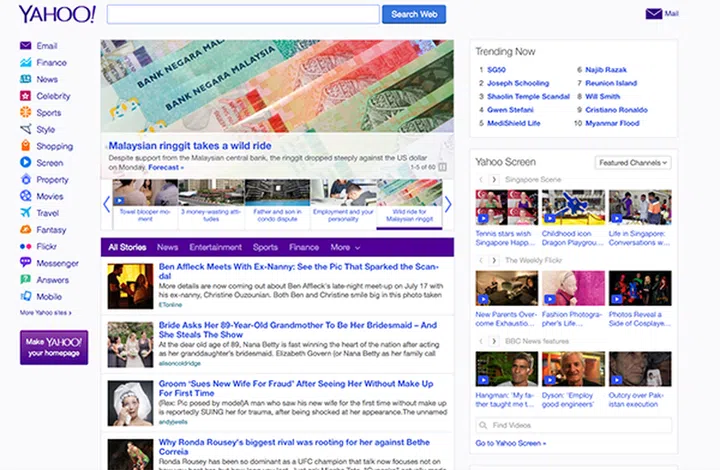The height and width of the screenshot is (470, 720).
Task: Select the Flickr icon in sidebar
Action: coord(26,246)
